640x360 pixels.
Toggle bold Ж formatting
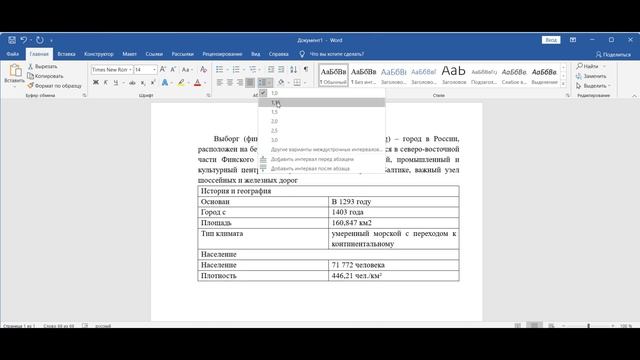coord(96,83)
